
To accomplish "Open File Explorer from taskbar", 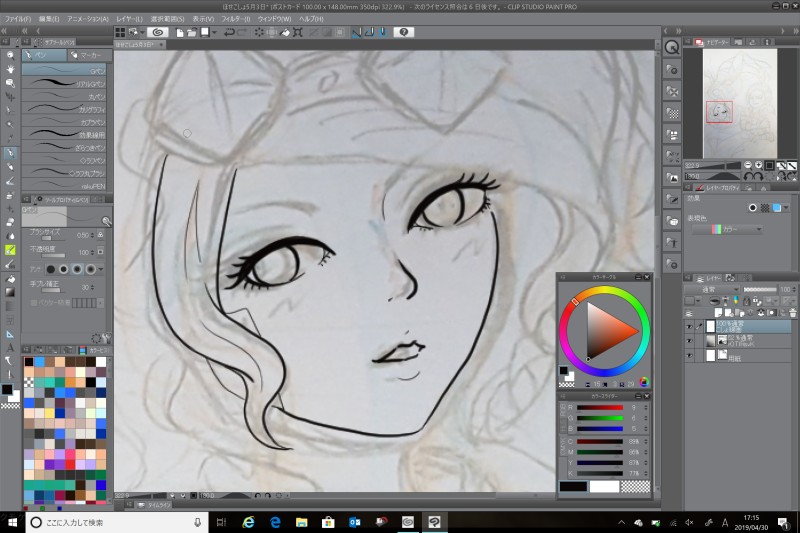I will (x=302, y=522).
